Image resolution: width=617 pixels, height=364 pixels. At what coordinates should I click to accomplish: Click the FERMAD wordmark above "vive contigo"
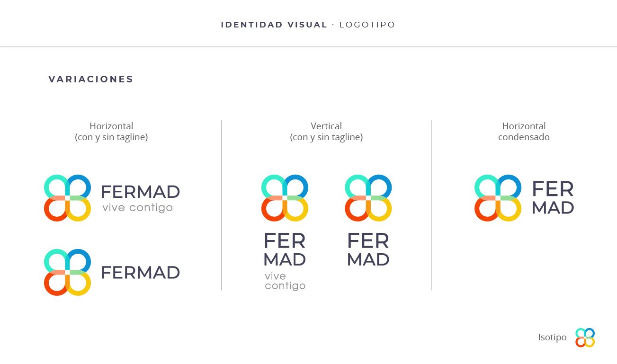coord(140,192)
